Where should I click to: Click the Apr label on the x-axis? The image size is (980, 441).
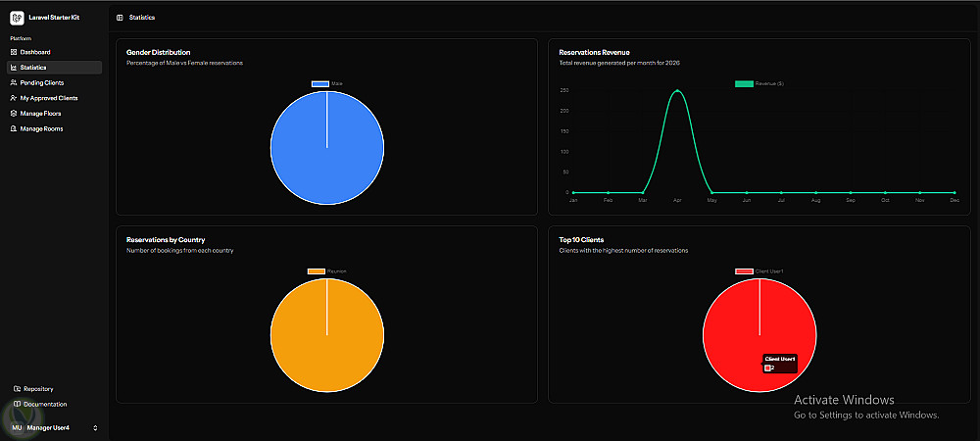click(x=677, y=201)
